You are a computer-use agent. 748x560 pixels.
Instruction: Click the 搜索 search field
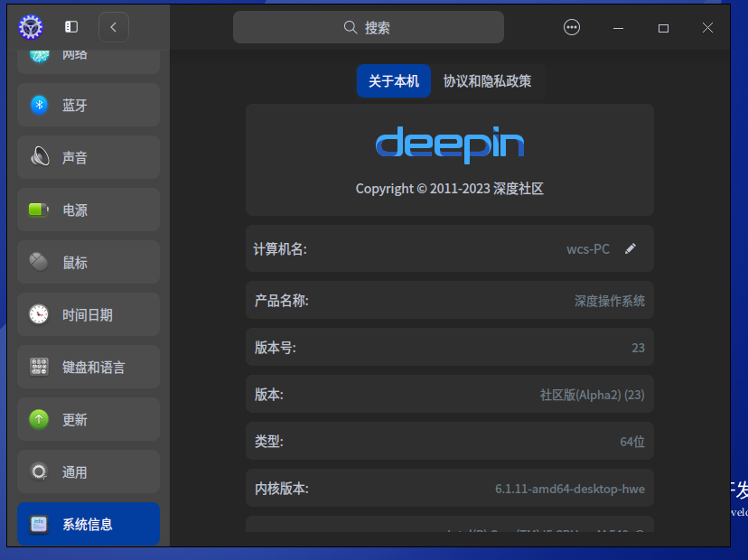tap(369, 27)
